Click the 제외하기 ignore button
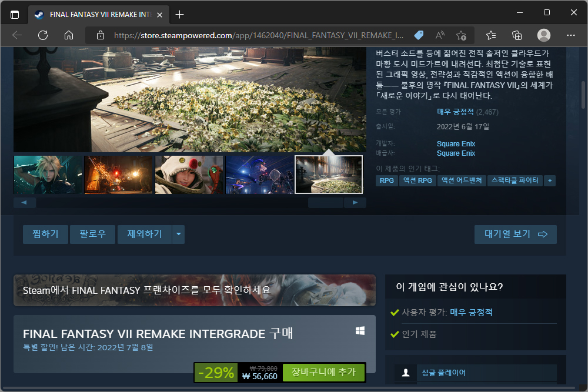This screenshot has width=588, height=392. coord(145,234)
